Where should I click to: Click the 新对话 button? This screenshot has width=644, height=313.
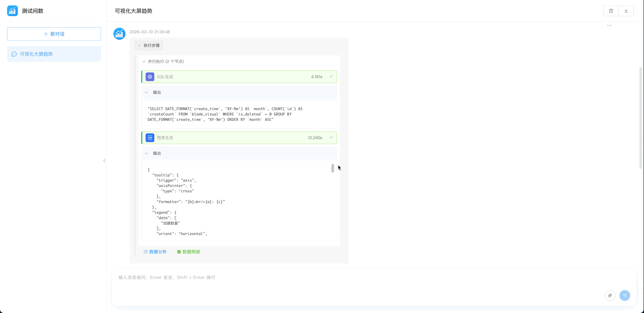[x=54, y=34]
